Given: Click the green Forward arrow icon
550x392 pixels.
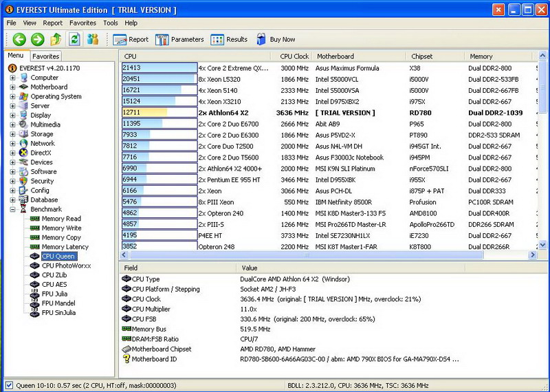Looking at the screenshot, I should pos(37,39).
